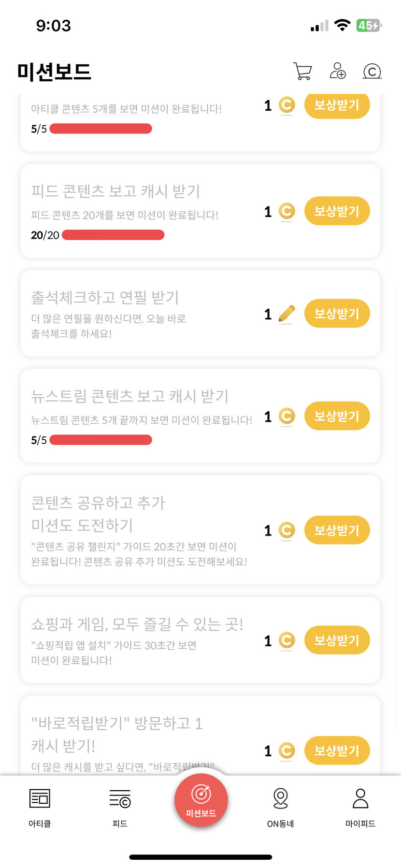Open the shopping cart icon
The image size is (401, 868).
302,71
